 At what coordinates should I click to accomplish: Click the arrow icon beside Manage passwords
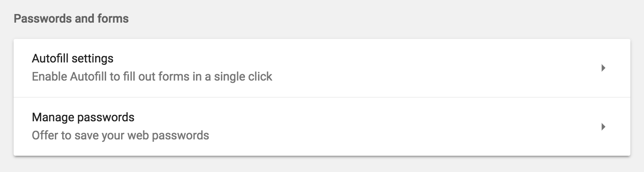[x=604, y=127]
